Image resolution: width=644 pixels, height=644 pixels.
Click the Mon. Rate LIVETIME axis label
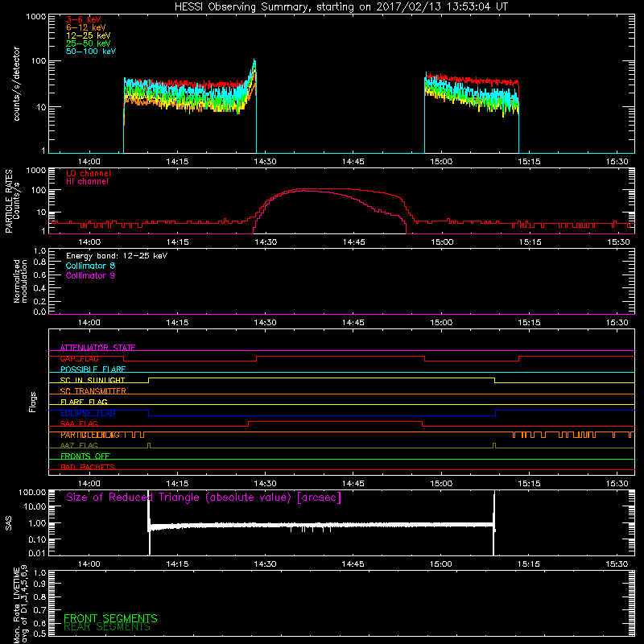click(20, 605)
